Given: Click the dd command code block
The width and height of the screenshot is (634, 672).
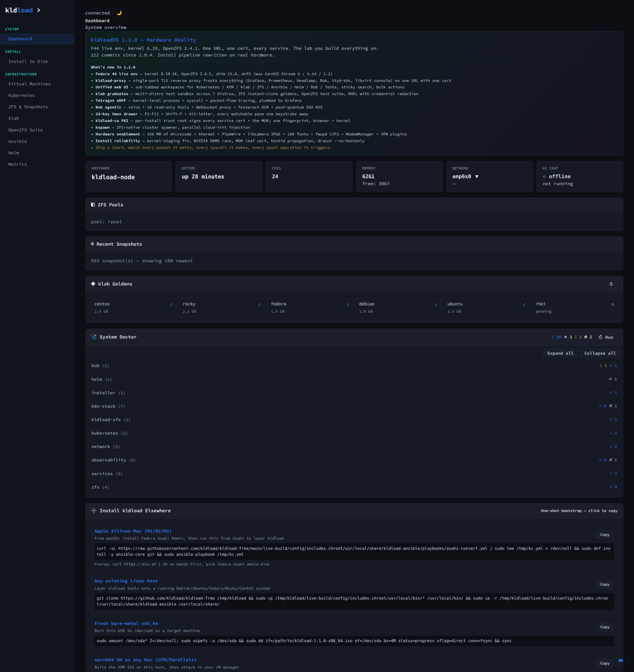Looking at the screenshot, I should click(354, 641).
